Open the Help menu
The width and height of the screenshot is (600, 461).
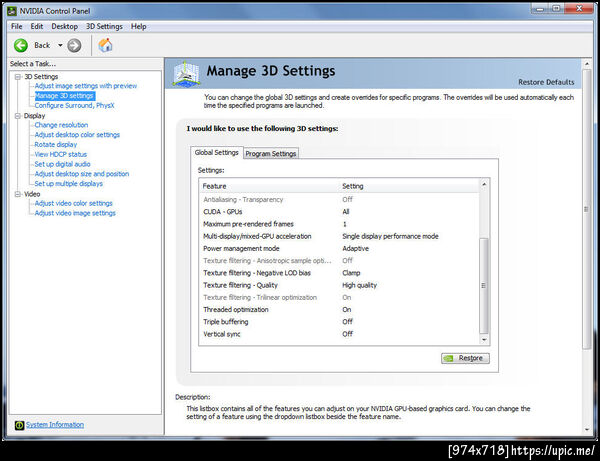click(139, 26)
